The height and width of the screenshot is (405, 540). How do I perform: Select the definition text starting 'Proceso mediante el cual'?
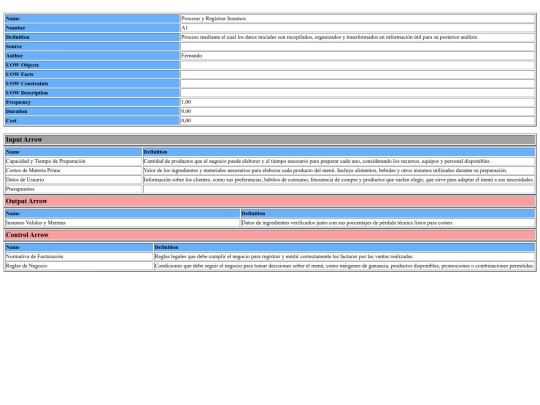[x=330, y=37]
